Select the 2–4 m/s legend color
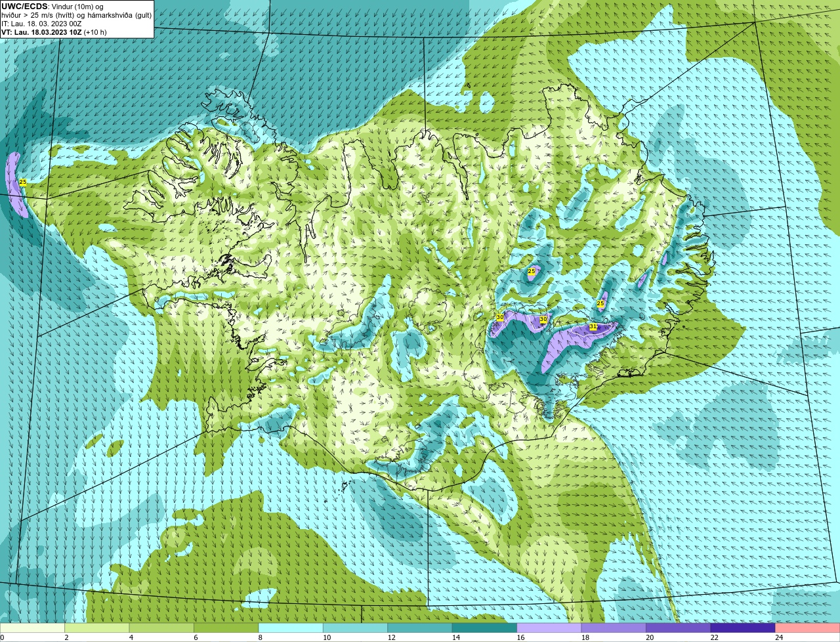This screenshot has height=642, width=840. tap(97, 628)
